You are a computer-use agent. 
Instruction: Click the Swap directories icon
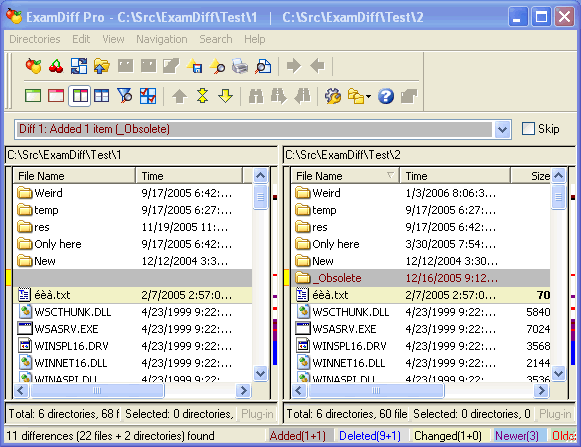coord(79,66)
